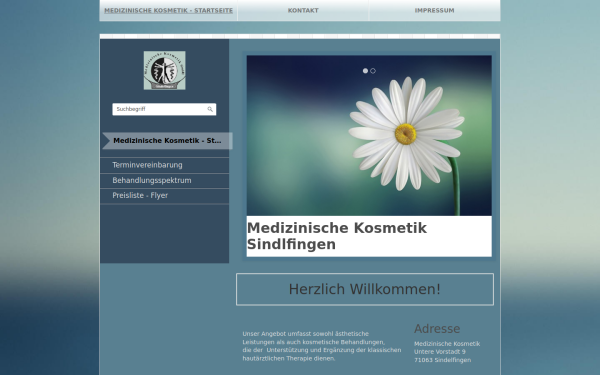Open Medizinische Kosmetik - Startseite top menu
This screenshot has height=375, width=600.
coord(168,10)
